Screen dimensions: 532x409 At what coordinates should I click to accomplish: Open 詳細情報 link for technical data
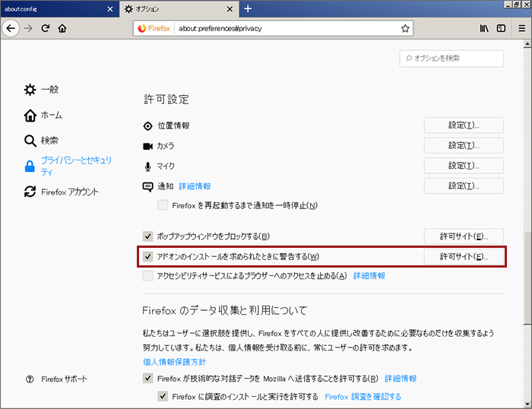point(401,379)
